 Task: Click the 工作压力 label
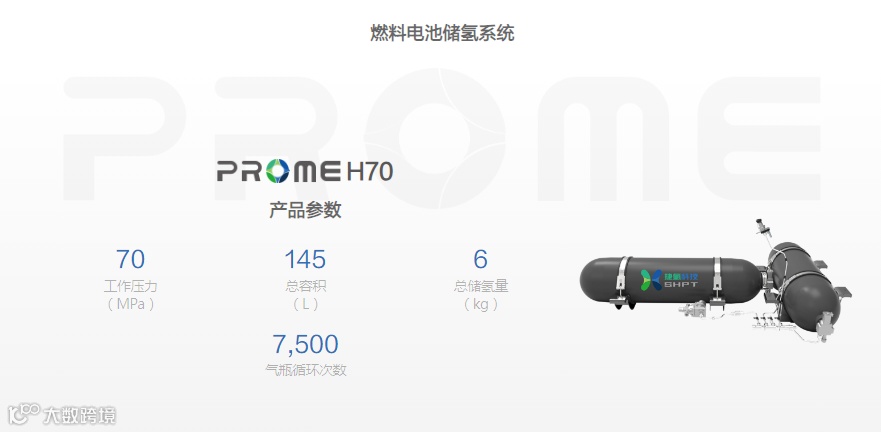130,286
